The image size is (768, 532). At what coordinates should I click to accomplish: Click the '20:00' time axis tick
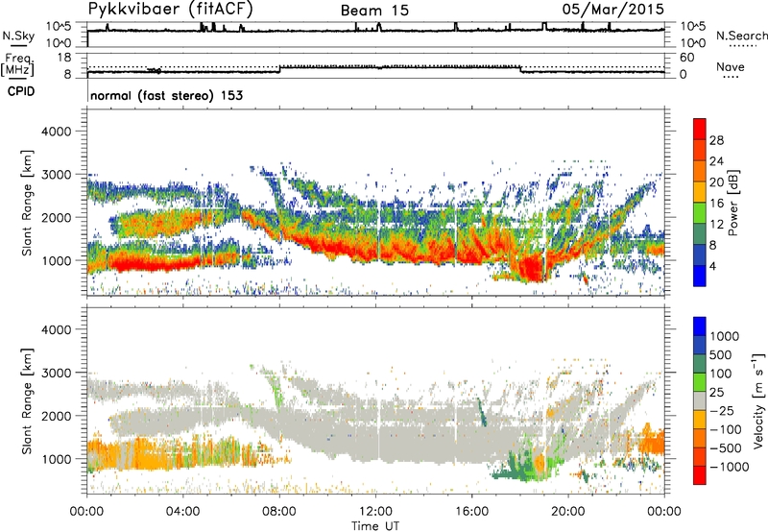point(568,512)
